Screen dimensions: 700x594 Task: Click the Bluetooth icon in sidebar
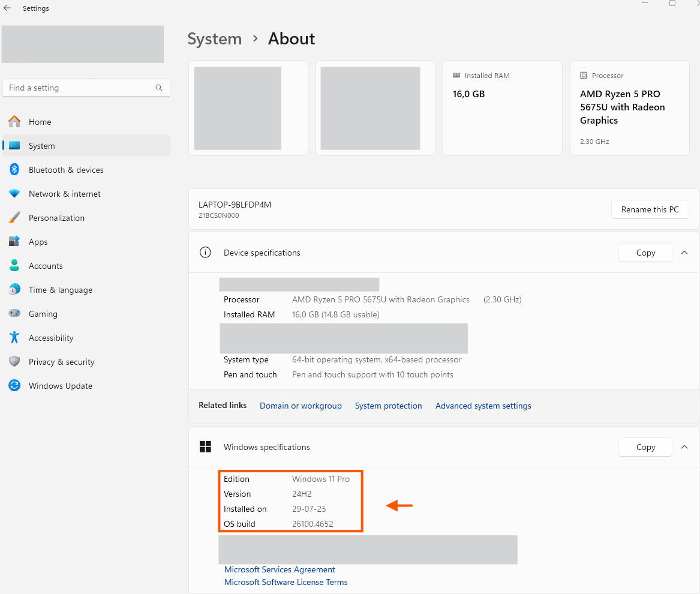point(14,169)
